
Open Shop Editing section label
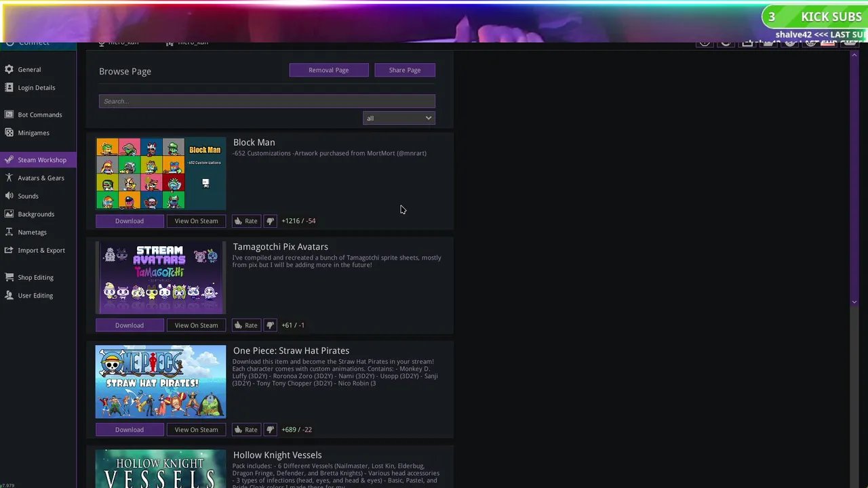coord(35,277)
